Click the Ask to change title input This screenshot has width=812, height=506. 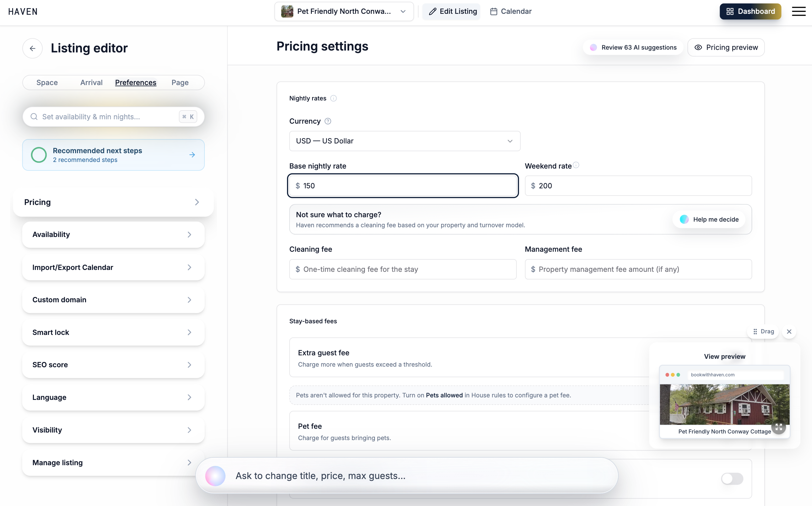click(406, 476)
